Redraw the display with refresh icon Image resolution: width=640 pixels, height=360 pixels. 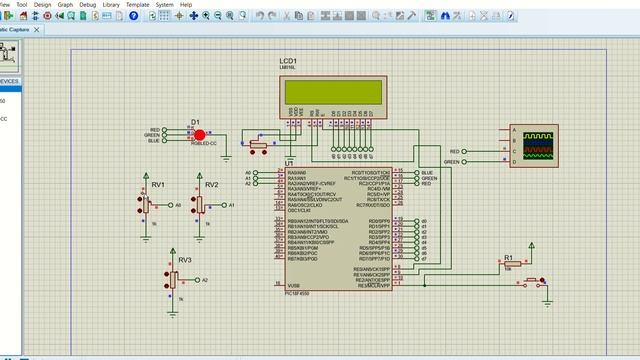click(152, 16)
